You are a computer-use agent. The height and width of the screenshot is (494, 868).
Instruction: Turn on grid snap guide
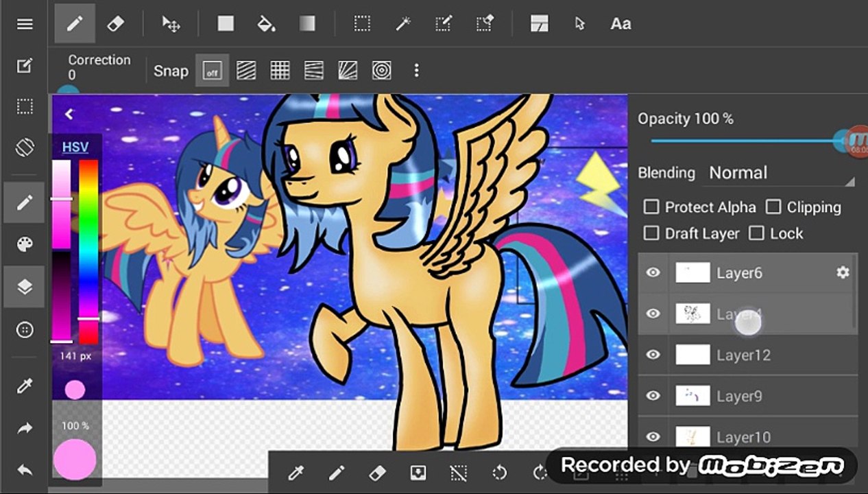tap(280, 70)
